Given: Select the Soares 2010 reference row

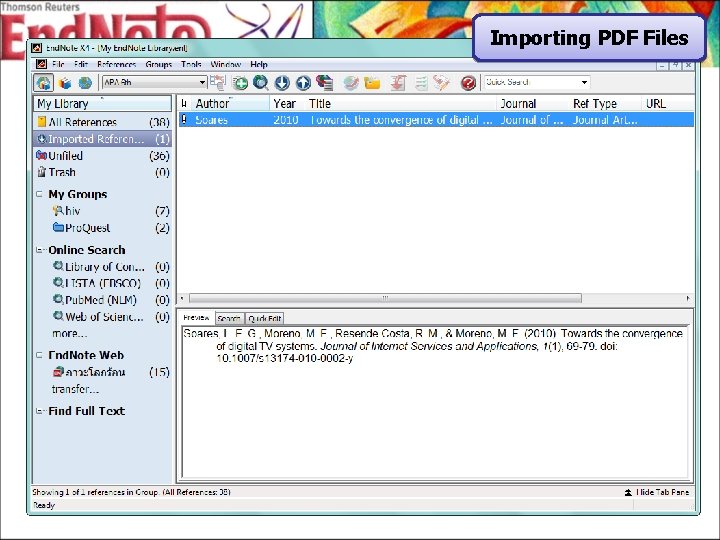Looking at the screenshot, I should click(436, 120).
